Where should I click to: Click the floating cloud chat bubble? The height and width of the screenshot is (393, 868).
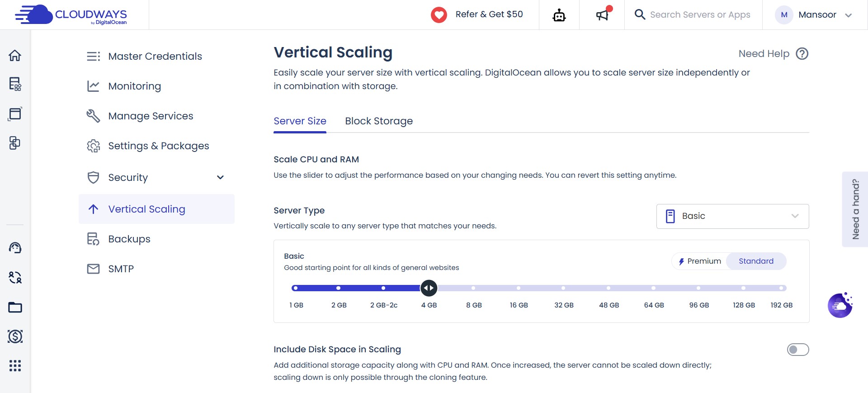tap(840, 305)
